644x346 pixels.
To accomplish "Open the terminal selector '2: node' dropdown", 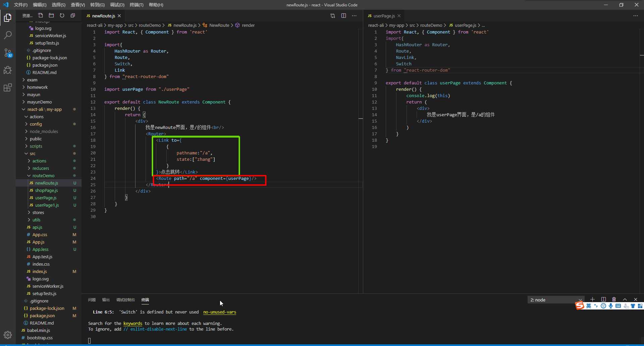I will point(556,300).
